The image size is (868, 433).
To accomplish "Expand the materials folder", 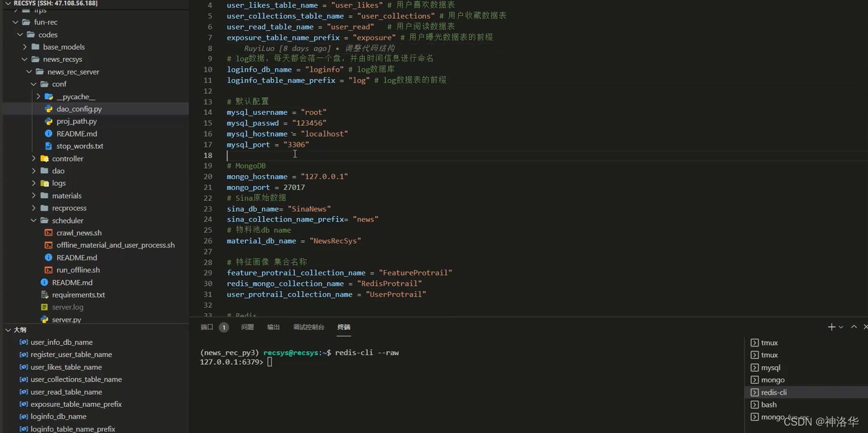I will [x=34, y=196].
